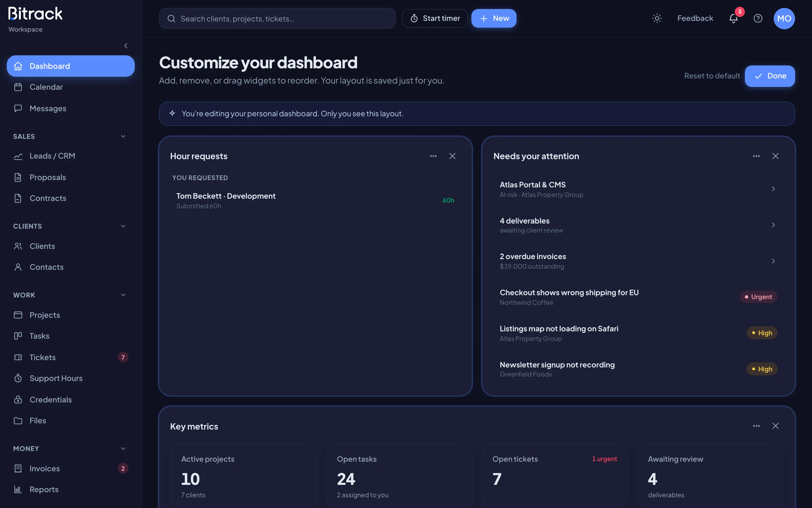Open Messages in the sidebar

(x=70, y=108)
